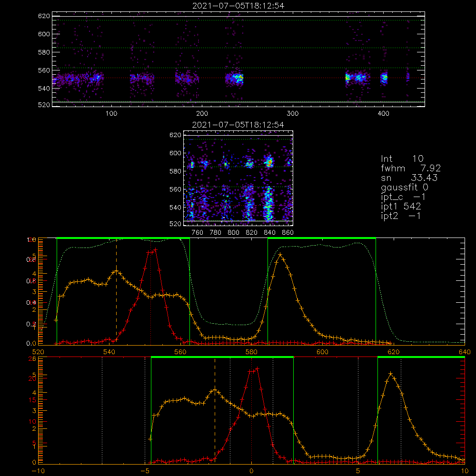Click y-axis label 600 on top image

click(x=44, y=34)
